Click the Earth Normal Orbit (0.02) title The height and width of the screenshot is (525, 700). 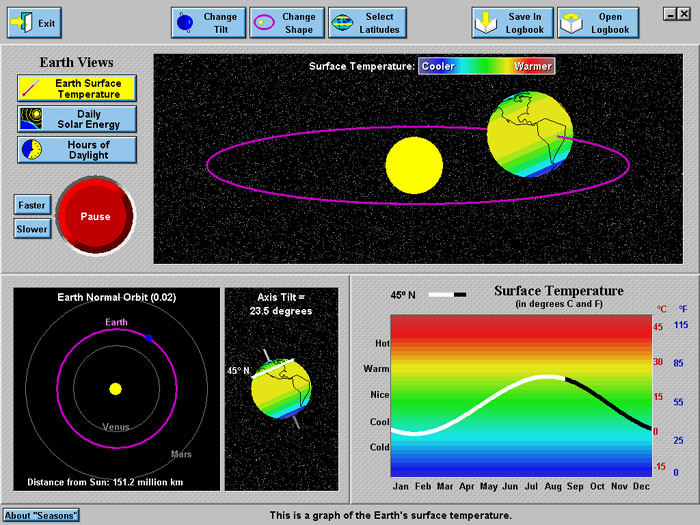[x=117, y=297]
